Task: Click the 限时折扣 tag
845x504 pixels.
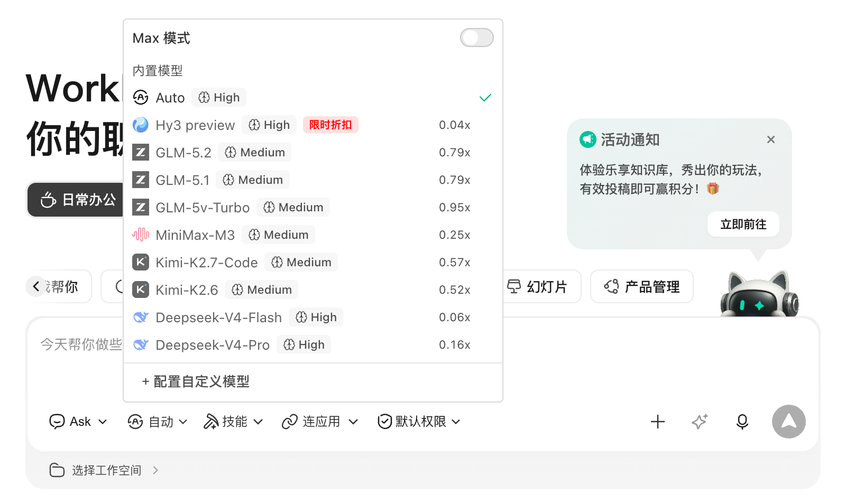Action: click(x=330, y=125)
